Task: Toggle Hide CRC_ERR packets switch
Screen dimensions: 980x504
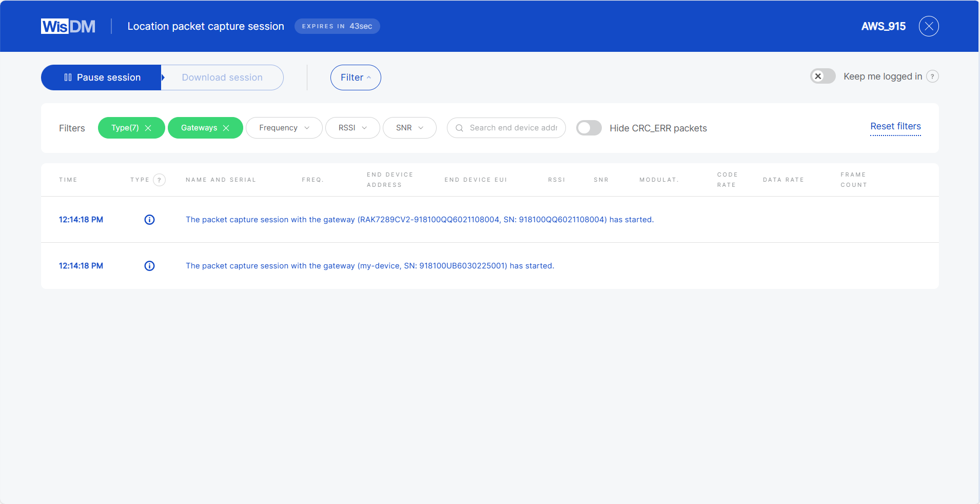Action: (589, 128)
